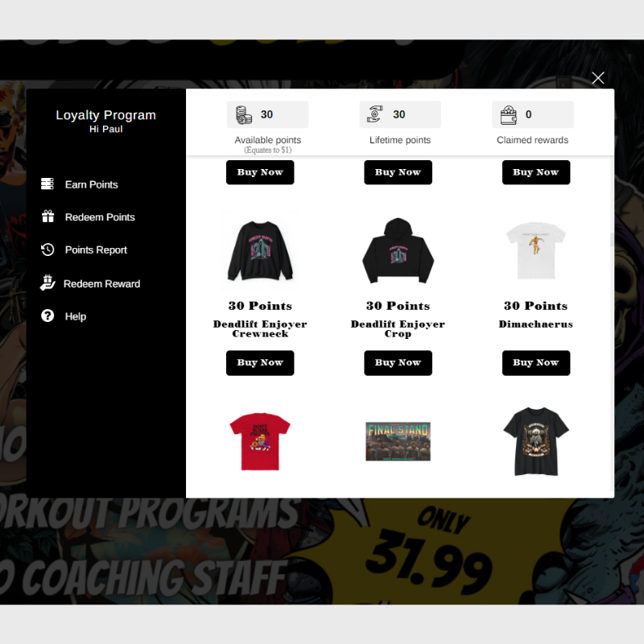Open the red t-shirt product thumbnail

click(x=260, y=441)
